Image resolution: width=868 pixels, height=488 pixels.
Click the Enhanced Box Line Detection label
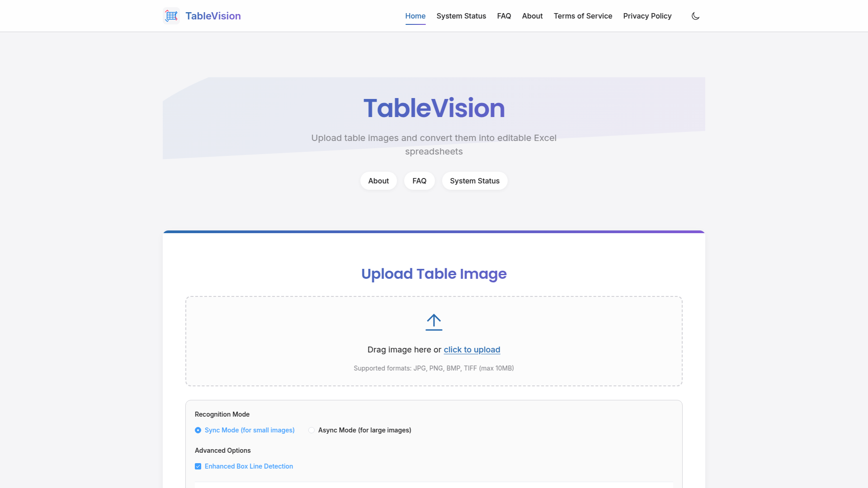(x=249, y=466)
